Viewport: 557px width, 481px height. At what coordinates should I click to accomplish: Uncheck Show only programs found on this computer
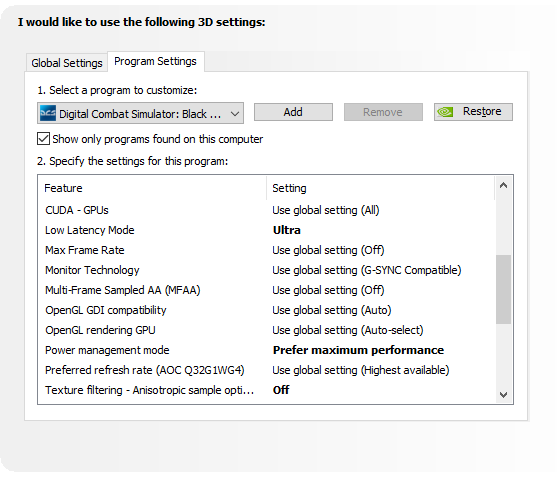tap(43, 139)
